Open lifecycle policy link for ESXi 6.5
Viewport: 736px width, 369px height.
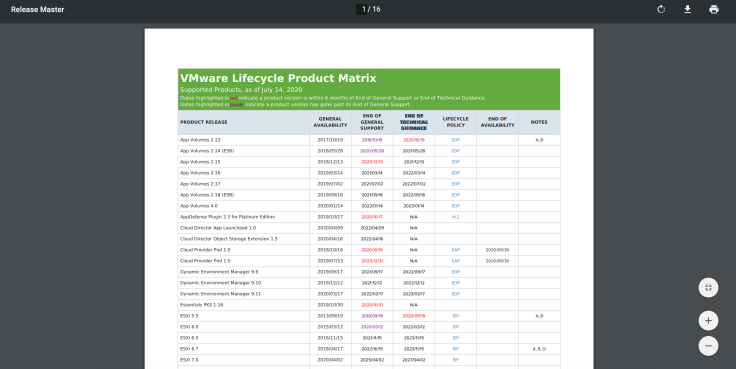455,338
